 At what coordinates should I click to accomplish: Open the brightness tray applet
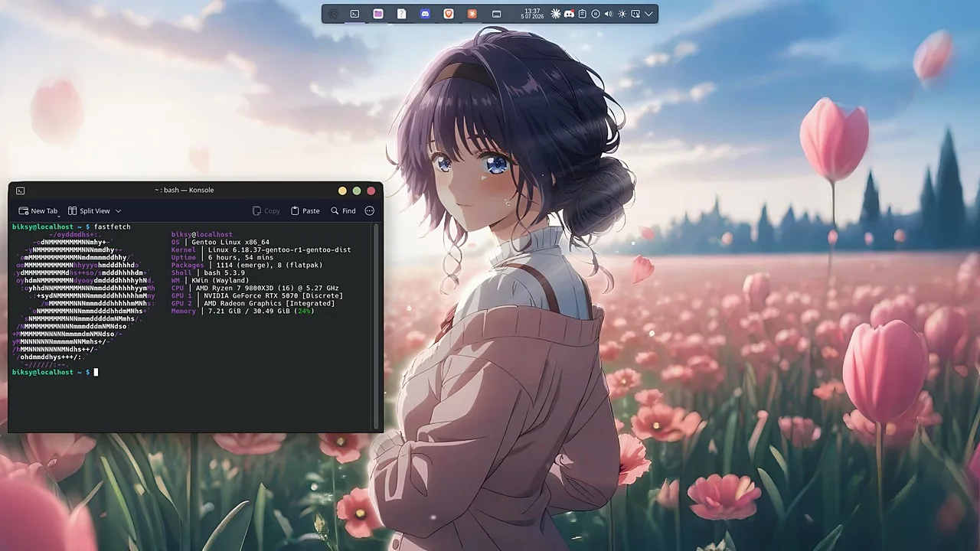click(x=622, y=14)
